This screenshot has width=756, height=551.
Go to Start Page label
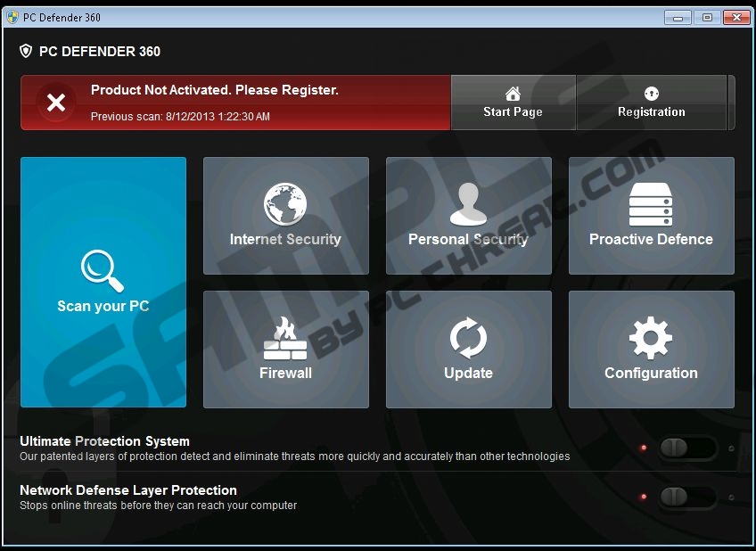[x=513, y=111]
